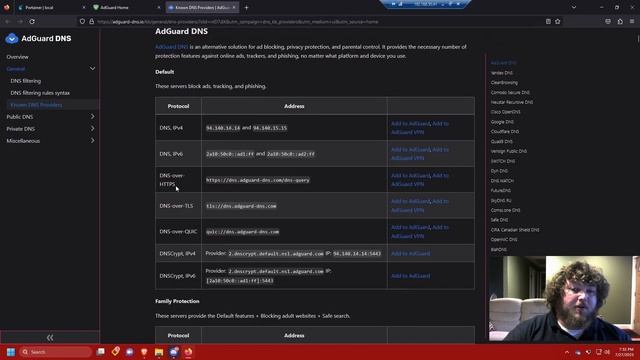Bookmark this page with the star icon
The height and width of the screenshot is (360, 640).
pyautogui.click(x=558, y=22)
